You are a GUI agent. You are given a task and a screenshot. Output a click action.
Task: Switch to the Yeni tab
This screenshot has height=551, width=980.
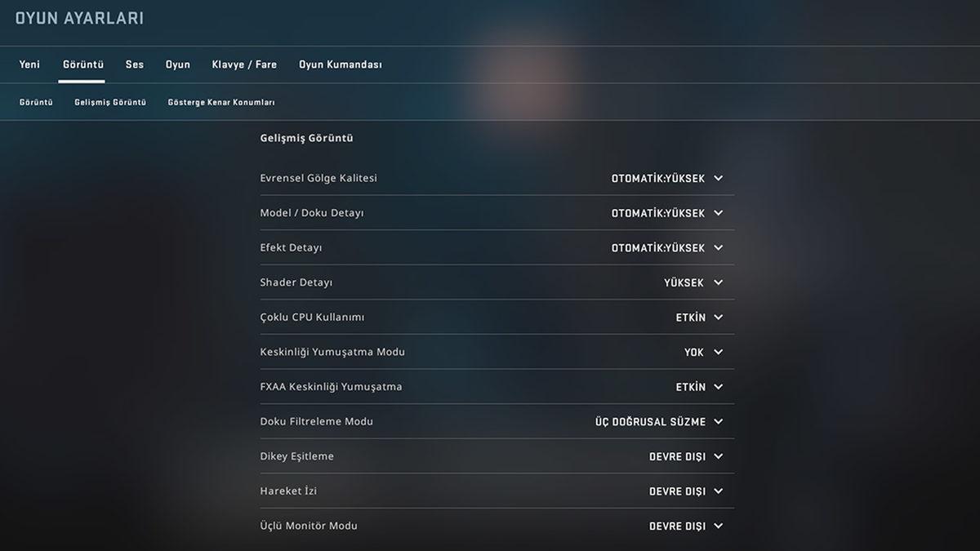pyautogui.click(x=29, y=64)
